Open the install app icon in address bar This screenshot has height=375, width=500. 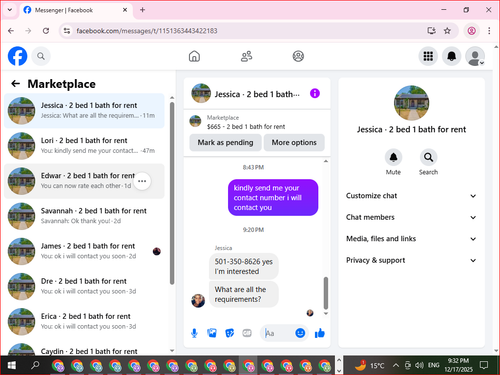click(x=431, y=31)
